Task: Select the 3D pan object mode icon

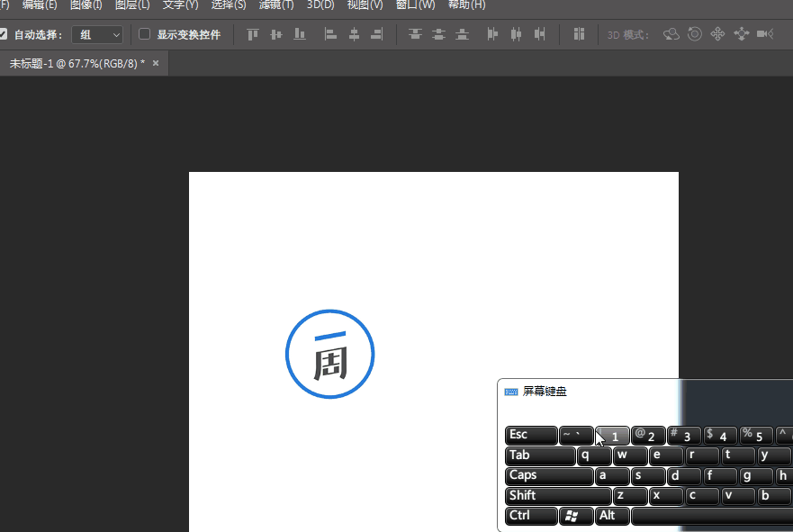Action: [717, 34]
